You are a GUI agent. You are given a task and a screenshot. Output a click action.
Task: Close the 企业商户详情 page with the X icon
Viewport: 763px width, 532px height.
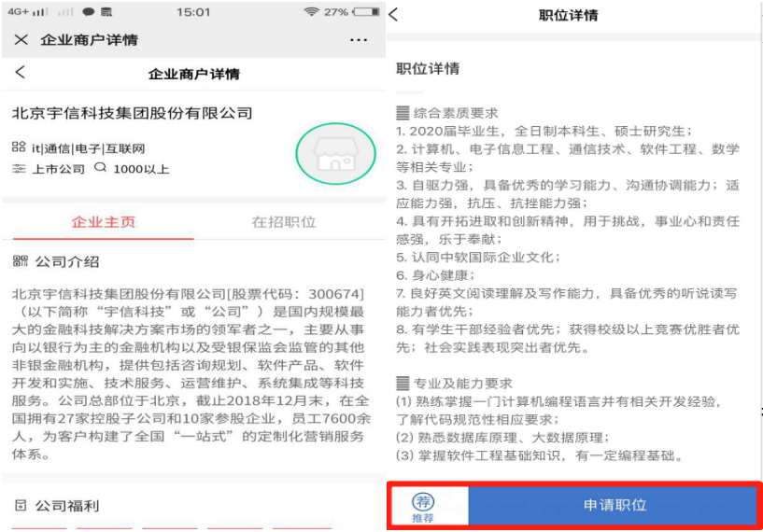click(x=21, y=39)
